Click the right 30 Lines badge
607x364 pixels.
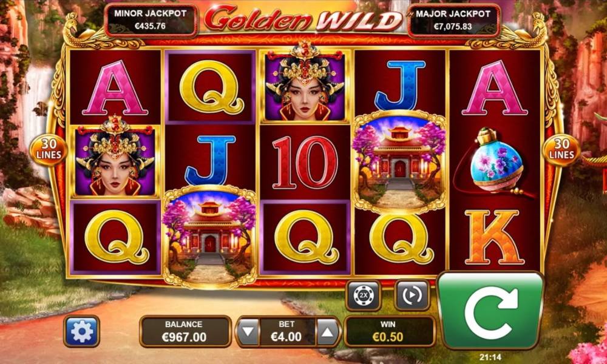pos(561,150)
